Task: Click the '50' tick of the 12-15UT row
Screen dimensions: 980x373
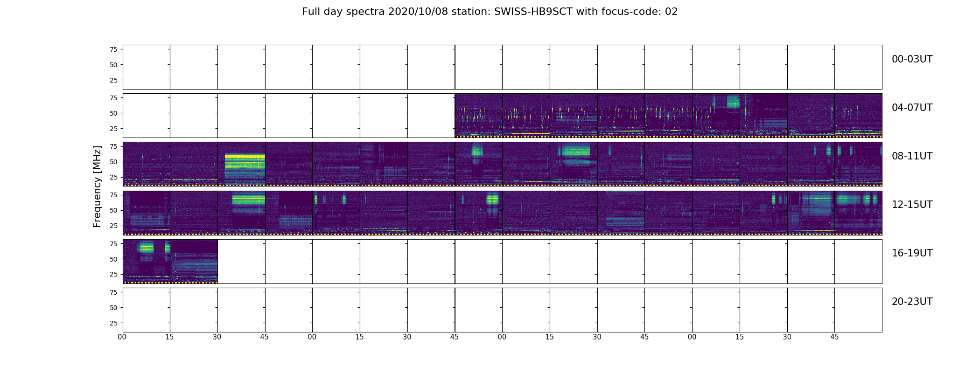Action: point(113,210)
